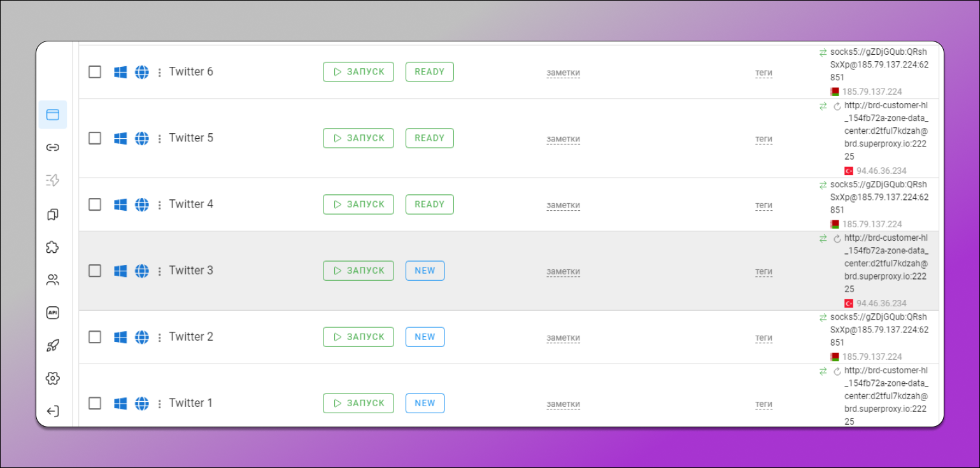Click the globe icon for Twitter 6

[x=142, y=72]
